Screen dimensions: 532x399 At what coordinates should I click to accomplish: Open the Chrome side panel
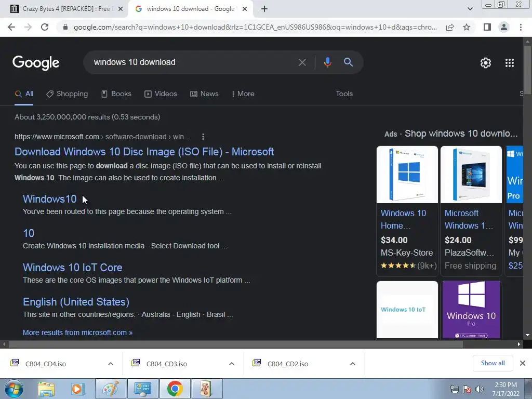487,27
